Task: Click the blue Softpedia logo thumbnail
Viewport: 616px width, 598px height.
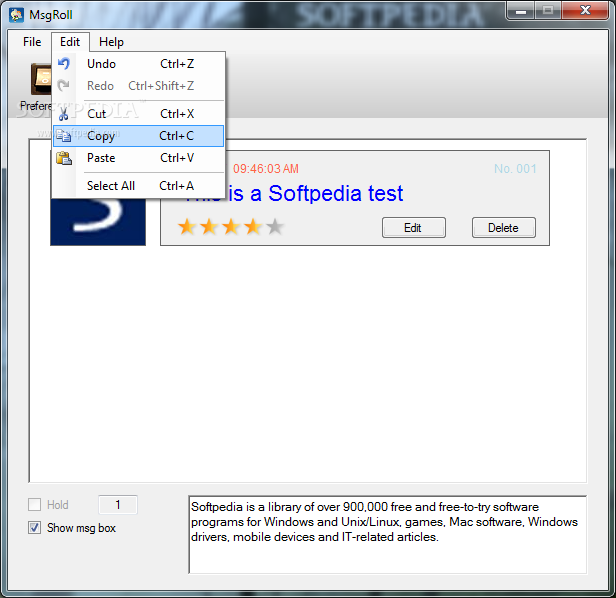Action: pos(98,222)
